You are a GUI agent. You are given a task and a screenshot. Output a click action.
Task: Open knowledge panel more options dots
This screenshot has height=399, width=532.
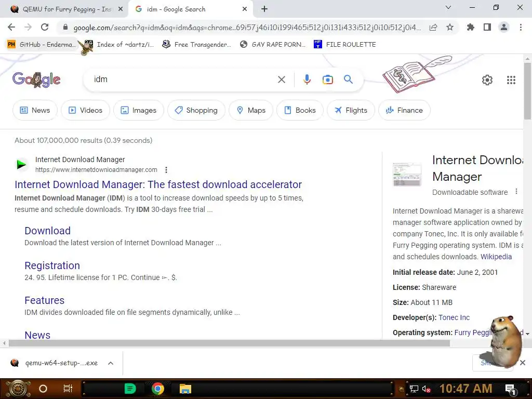tap(516, 191)
